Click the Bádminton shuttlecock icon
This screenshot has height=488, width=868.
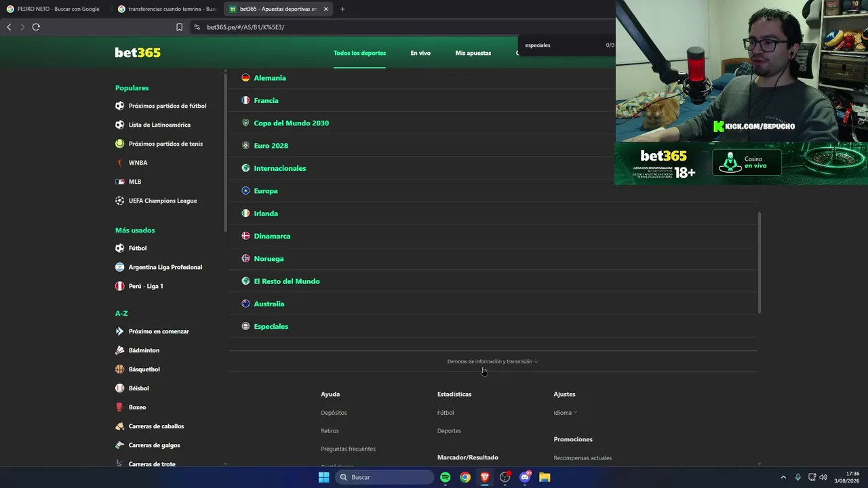tap(119, 350)
